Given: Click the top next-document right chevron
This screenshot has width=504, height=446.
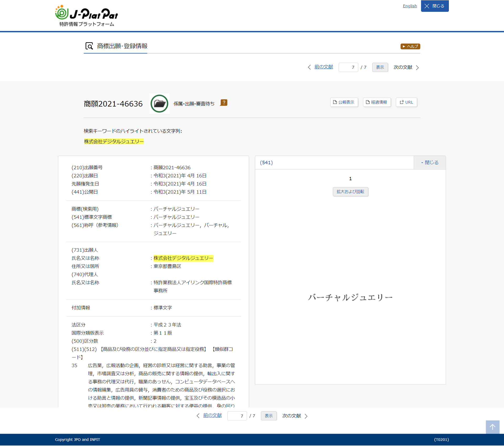Looking at the screenshot, I should click(x=417, y=67).
